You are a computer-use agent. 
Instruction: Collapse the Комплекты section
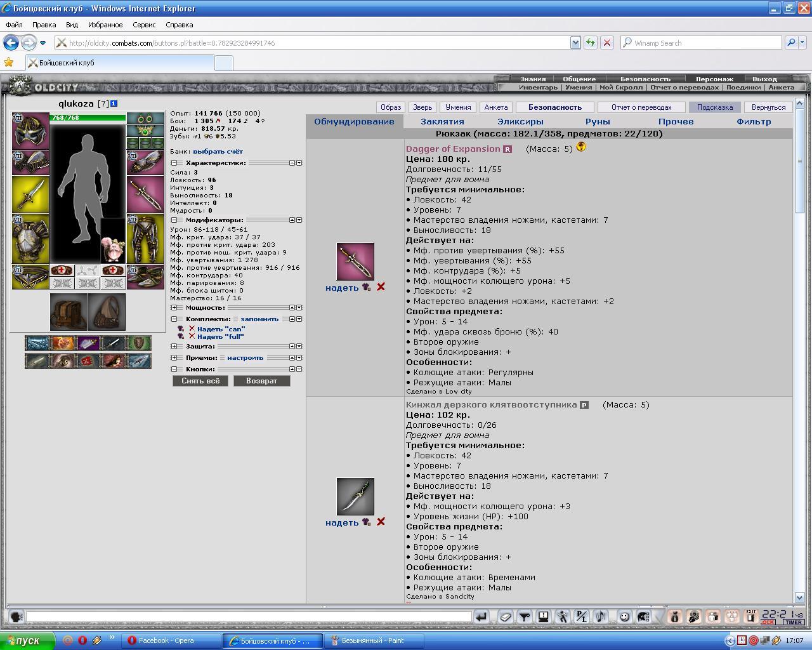[173, 319]
